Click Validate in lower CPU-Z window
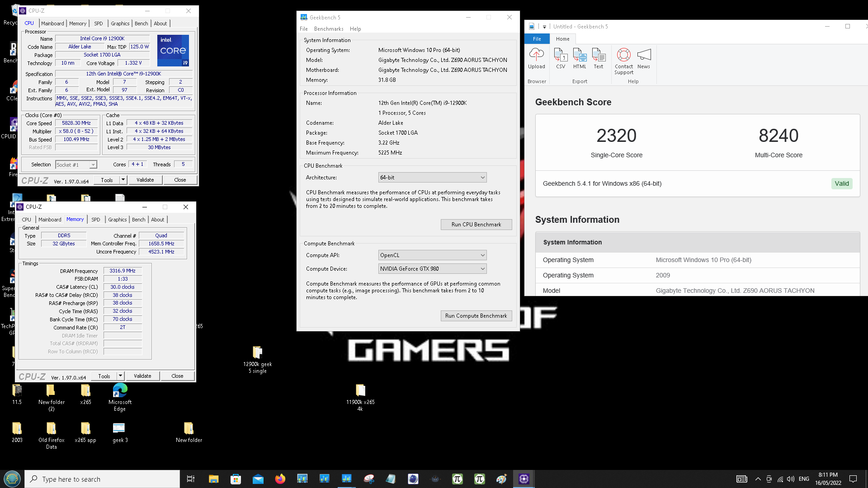868x488 pixels. [x=143, y=376]
